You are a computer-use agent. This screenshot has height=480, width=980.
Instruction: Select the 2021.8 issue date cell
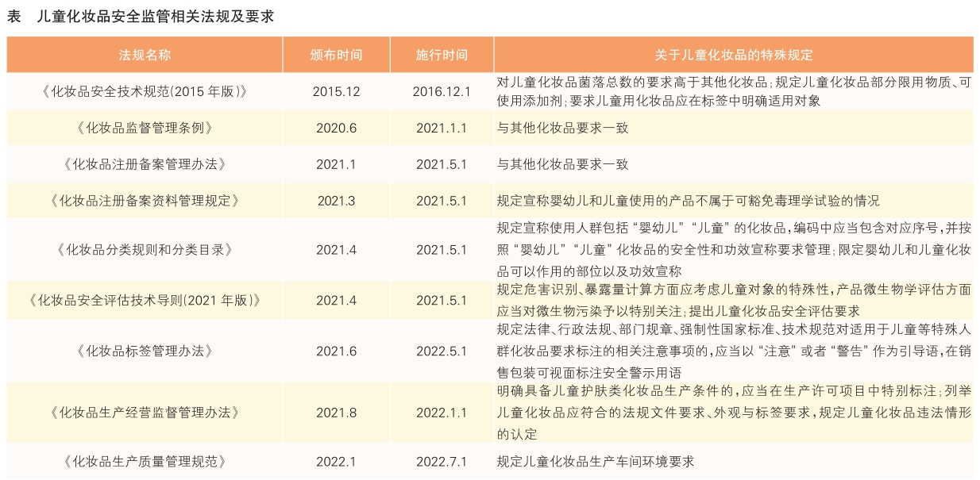click(336, 413)
